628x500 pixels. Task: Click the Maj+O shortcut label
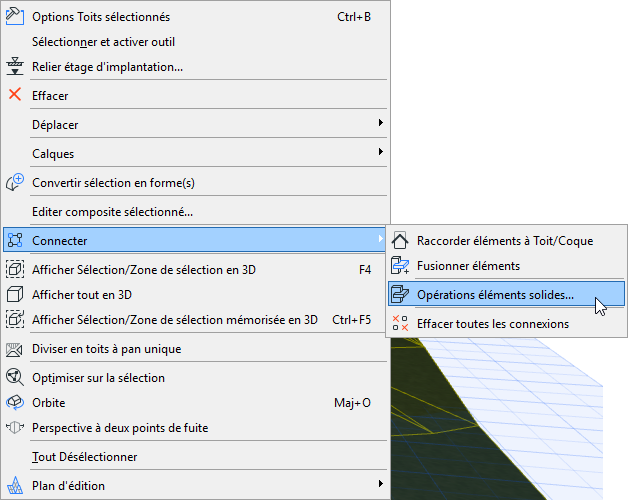pyautogui.click(x=352, y=403)
